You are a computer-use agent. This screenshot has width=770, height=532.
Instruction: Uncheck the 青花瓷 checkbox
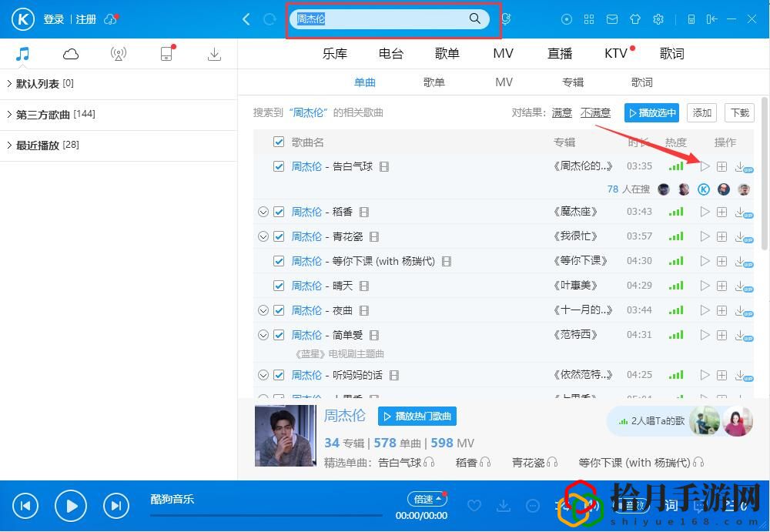tap(279, 236)
